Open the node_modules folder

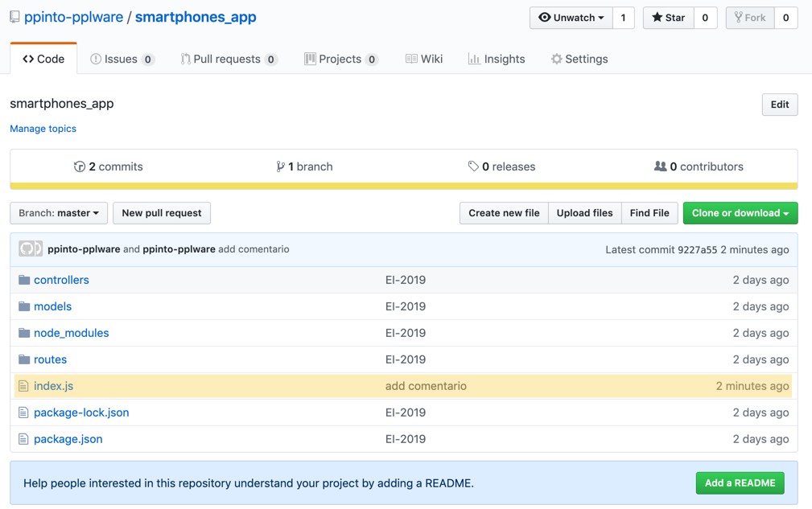point(71,333)
